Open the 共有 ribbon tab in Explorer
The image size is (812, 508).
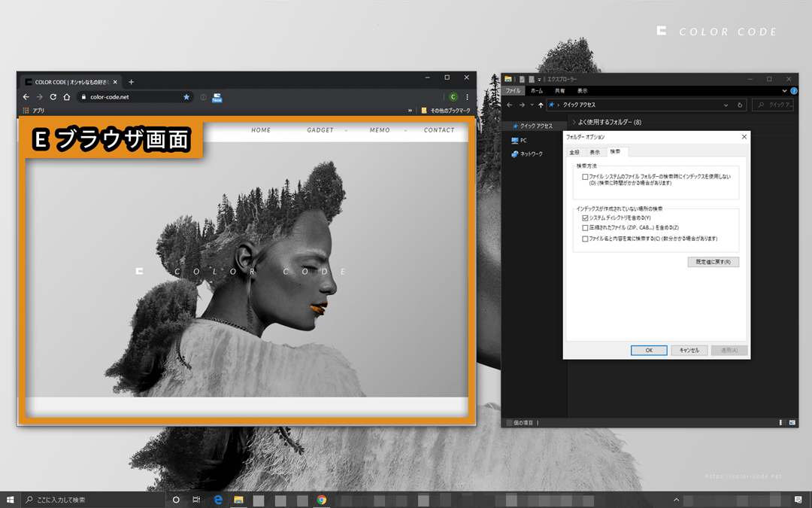click(x=560, y=91)
